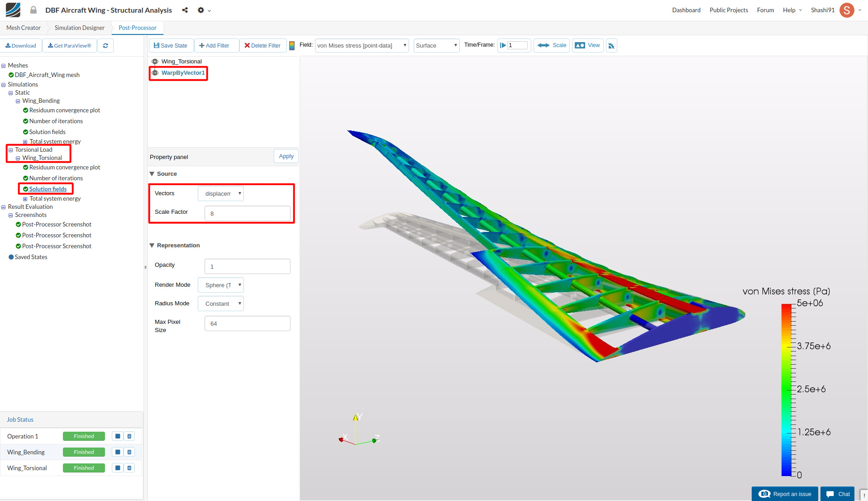868x501 pixels.
Task: Stop the Operation 1 job
Action: pos(118,436)
